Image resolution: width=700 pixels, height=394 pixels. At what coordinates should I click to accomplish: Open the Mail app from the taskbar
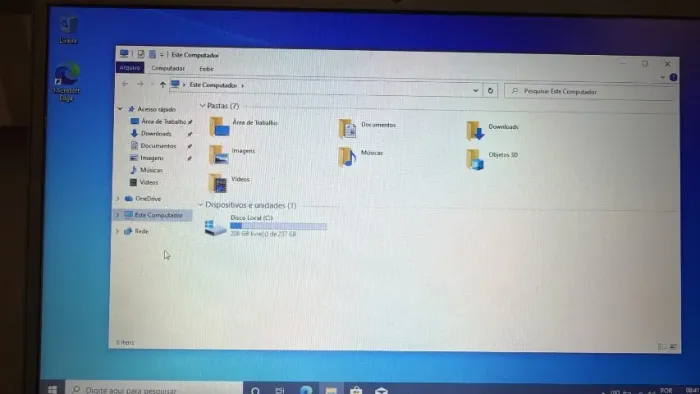tap(381, 390)
